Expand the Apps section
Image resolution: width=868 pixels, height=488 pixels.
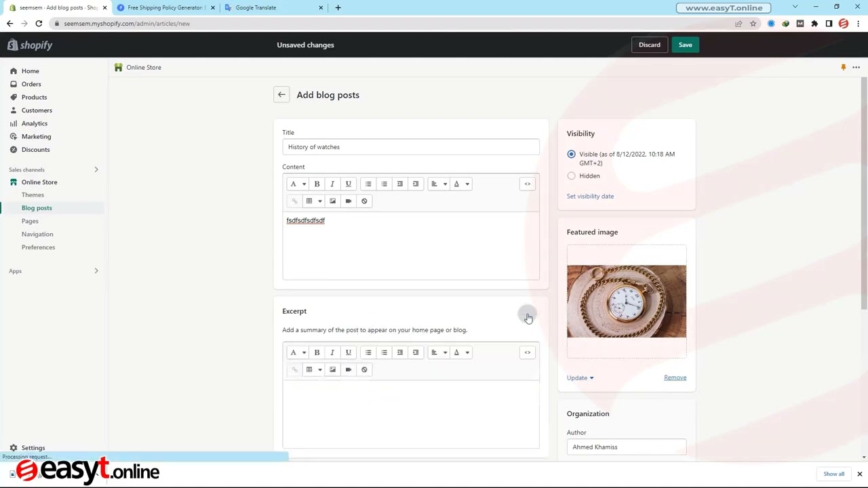96,271
